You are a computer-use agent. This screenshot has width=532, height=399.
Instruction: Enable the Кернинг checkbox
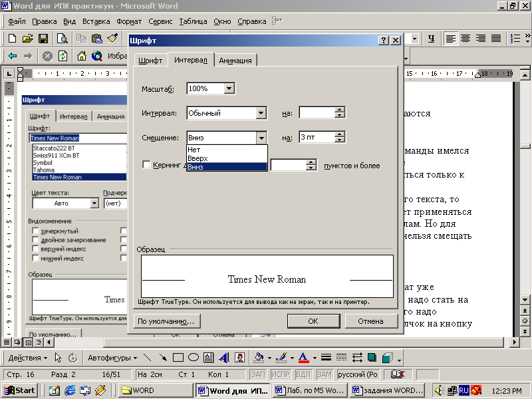coord(146,165)
